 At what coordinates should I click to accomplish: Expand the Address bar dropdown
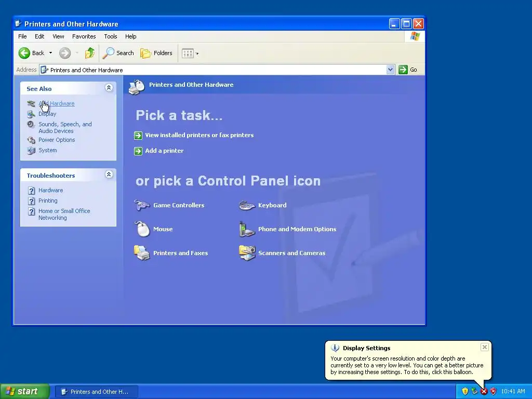click(390, 70)
